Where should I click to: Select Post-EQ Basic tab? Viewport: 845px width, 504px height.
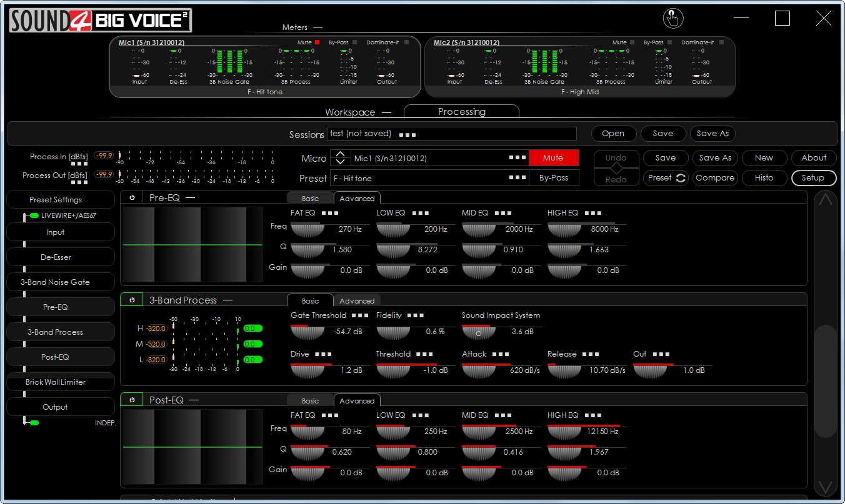point(310,400)
